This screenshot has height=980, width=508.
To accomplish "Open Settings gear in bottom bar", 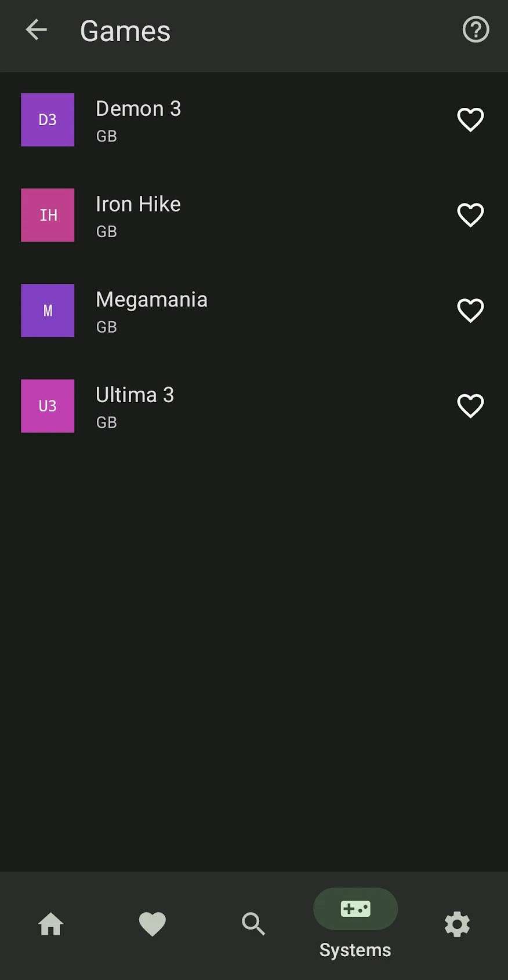I will (x=457, y=924).
